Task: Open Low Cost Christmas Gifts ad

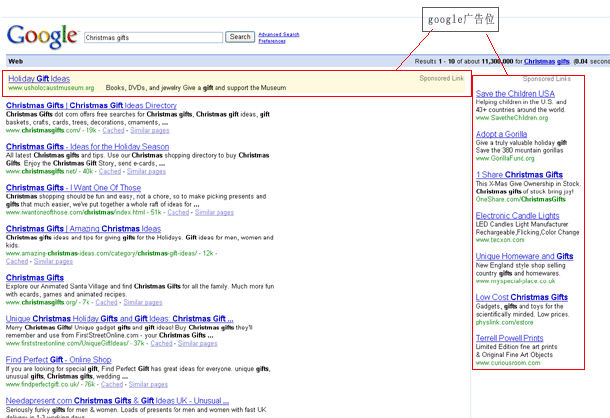Action: point(522,297)
